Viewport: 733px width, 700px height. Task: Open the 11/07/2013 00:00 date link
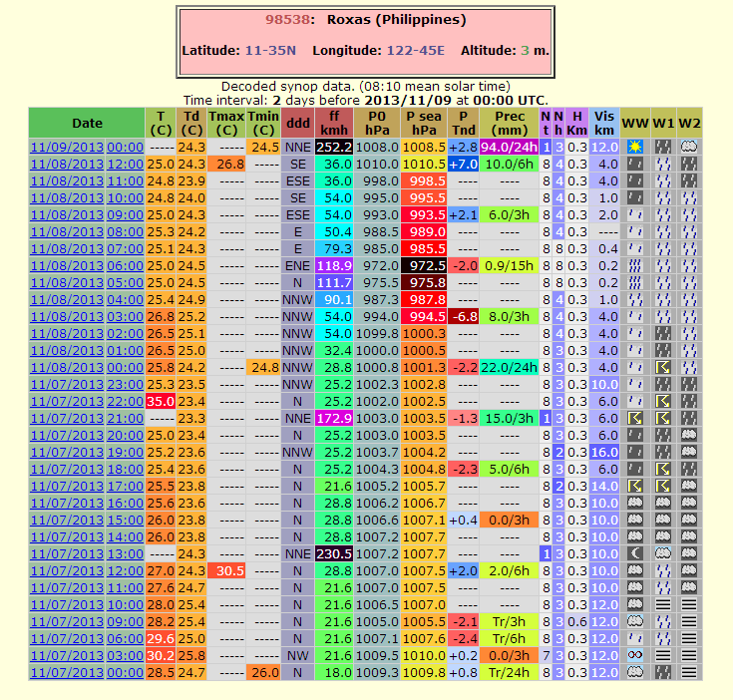pyautogui.click(x=87, y=672)
